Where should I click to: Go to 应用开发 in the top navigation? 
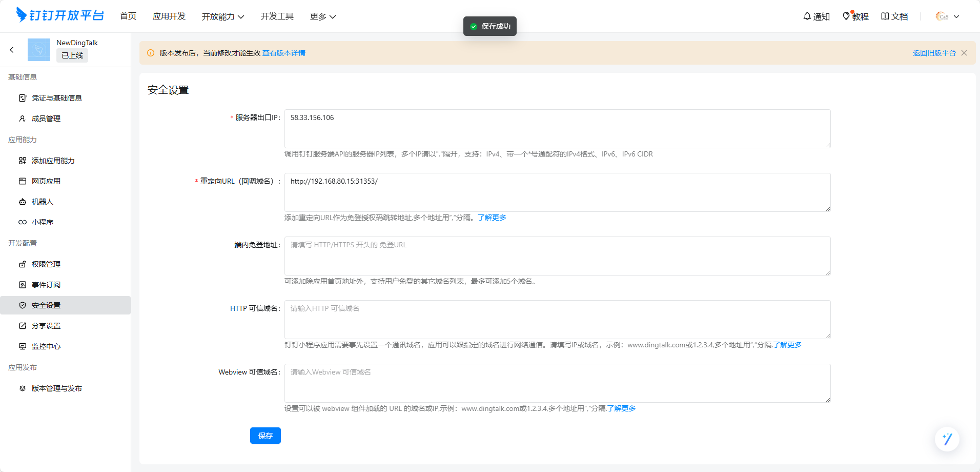(x=169, y=16)
